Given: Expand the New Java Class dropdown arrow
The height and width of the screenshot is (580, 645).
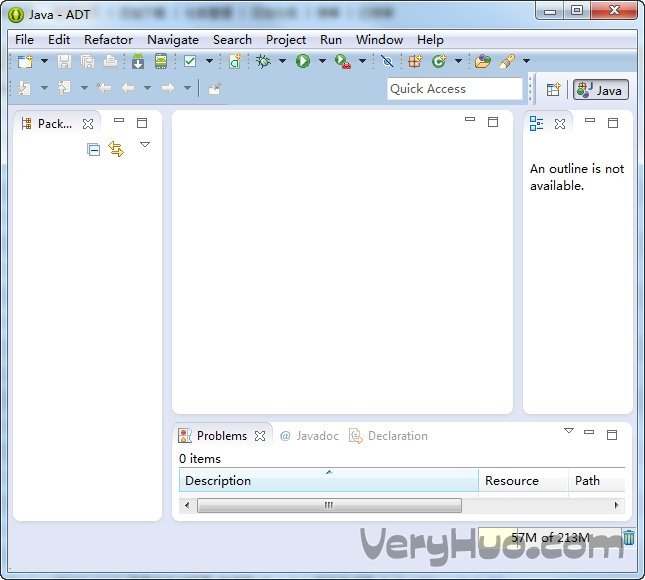Looking at the screenshot, I should [x=458, y=61].
